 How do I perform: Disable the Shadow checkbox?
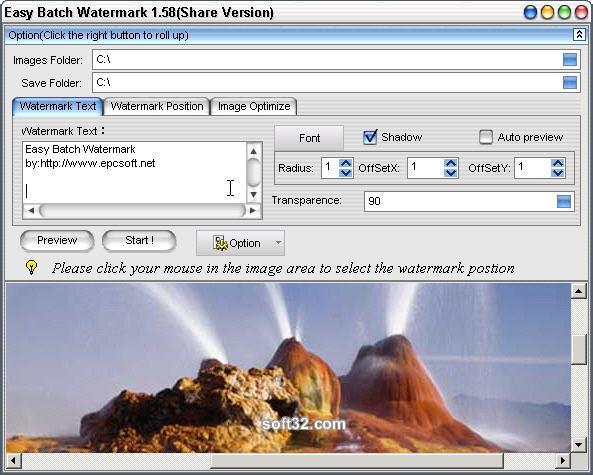tap(370, 137)
